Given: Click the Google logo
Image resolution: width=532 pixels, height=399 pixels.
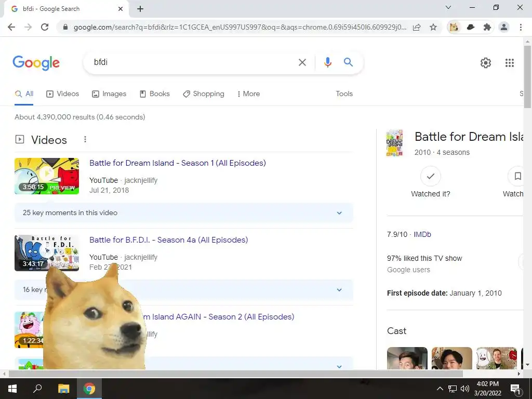Looking at the screenshot, I should [x=36, y=63].
